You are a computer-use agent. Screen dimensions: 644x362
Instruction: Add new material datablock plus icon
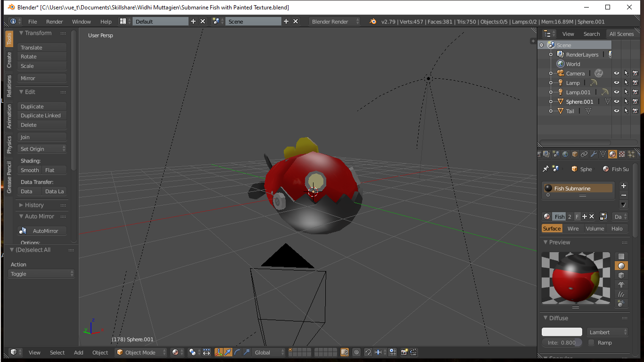click(585, 216)
